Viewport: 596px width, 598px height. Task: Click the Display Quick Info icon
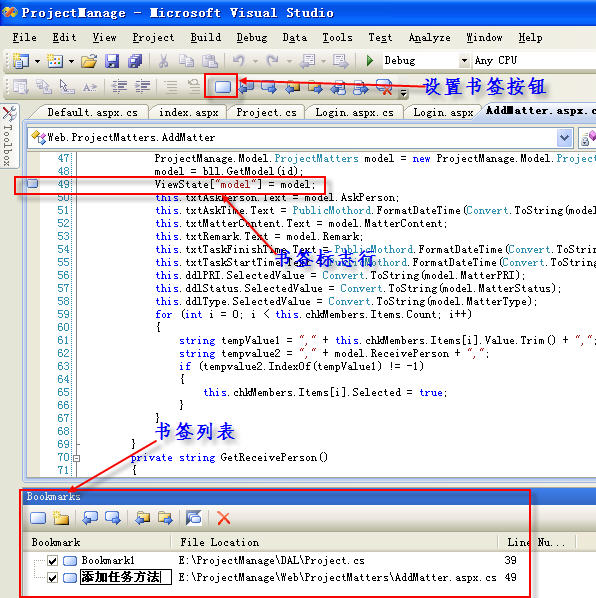[x=67, y=87]
